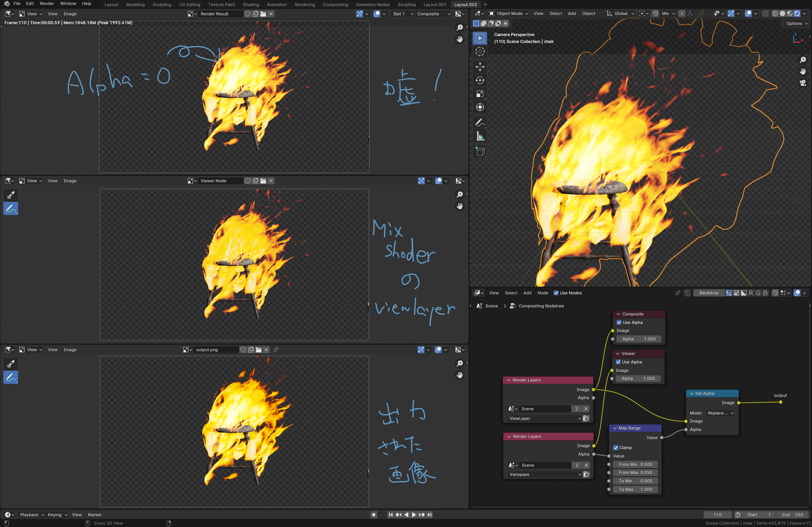
Task: Open the Render menu
Action: pos(47,3)
